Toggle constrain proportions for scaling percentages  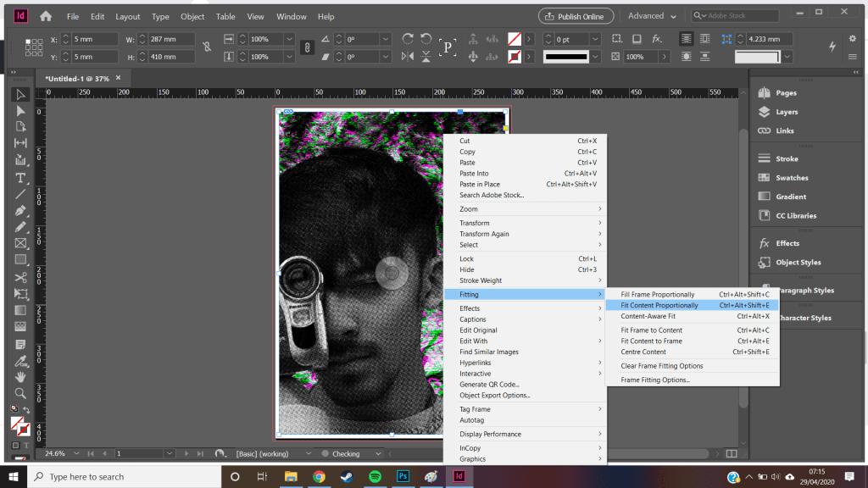309,48
